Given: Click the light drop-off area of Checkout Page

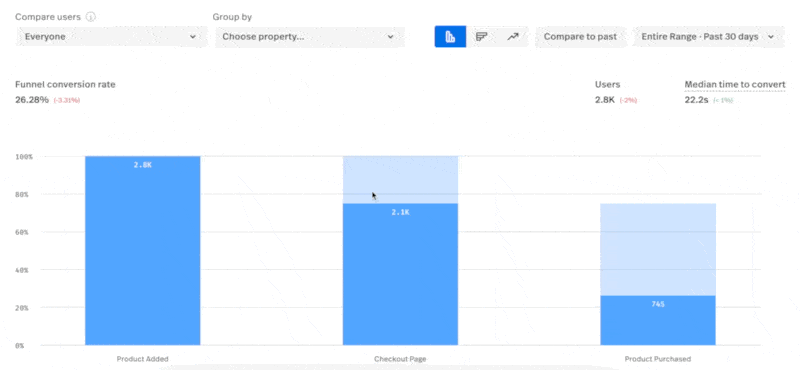Looking at the screenshot, I should pyautogui.click(x=400, y=180).
